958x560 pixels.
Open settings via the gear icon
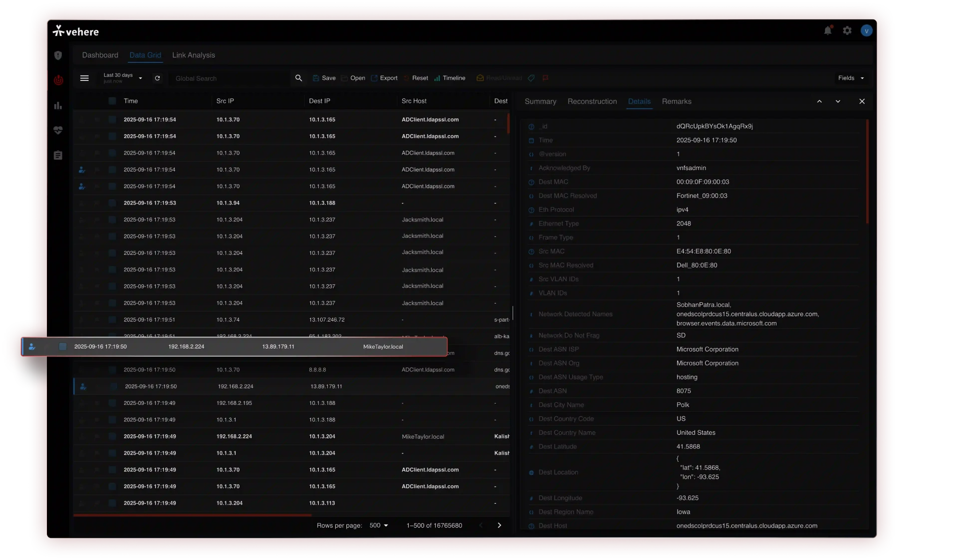(x=847, y=31)
